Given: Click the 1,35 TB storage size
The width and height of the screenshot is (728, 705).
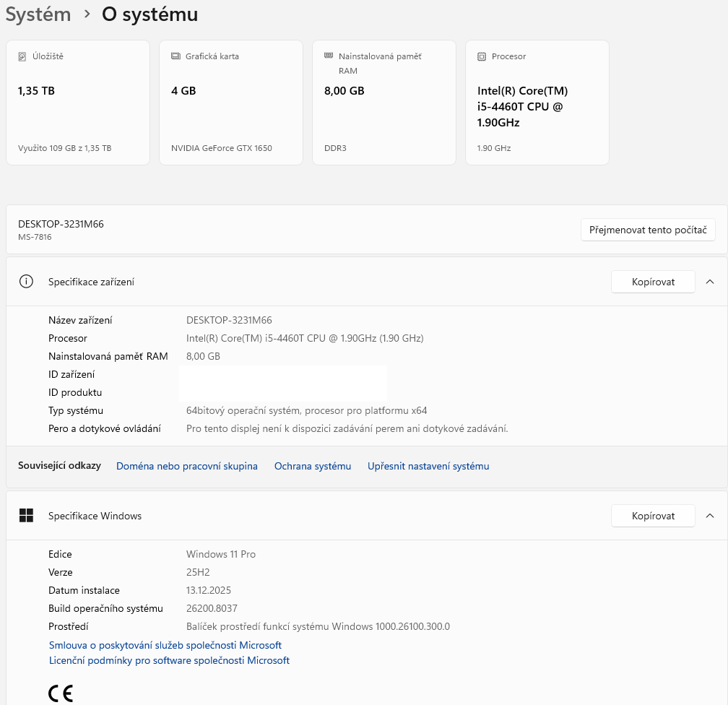Looking at the screenshot, I should (36, 90).
